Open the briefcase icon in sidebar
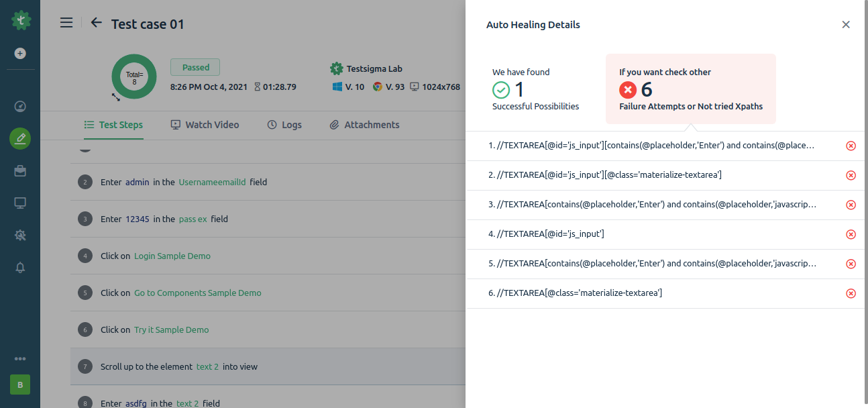This screenshot has height=408, width=868. 20,171
